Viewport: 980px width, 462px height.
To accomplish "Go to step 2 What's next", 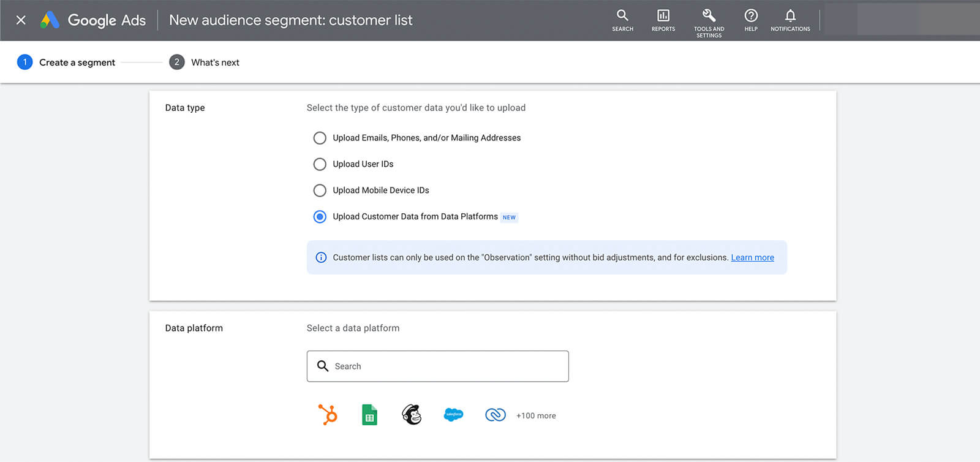I will [x=205, y=62].
